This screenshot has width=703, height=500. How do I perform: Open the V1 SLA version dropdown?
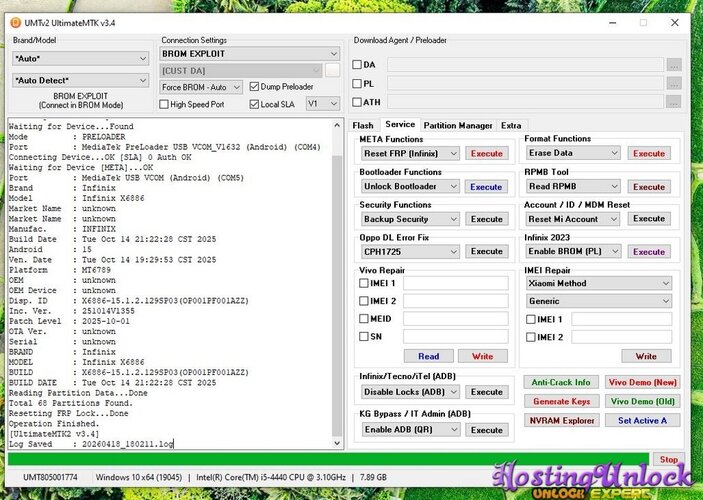coord(322,104)
